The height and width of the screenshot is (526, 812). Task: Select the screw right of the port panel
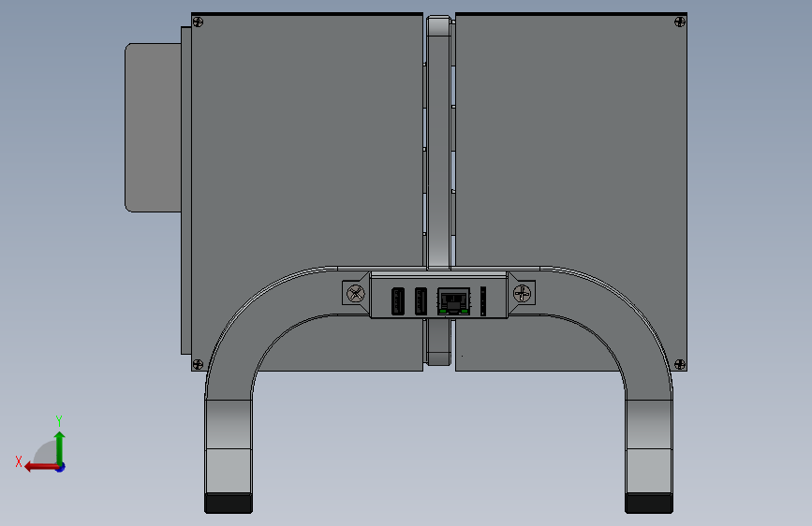[x=522, y=294]
